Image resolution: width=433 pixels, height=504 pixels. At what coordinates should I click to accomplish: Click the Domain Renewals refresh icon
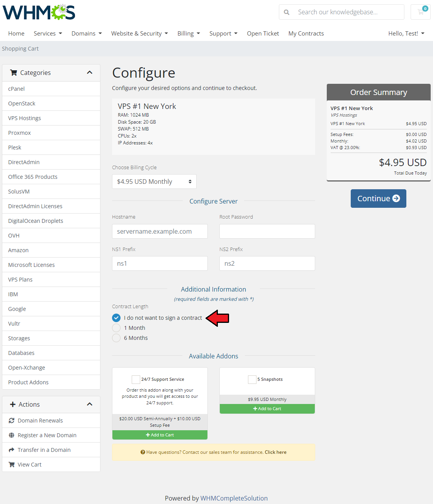[12, 421]
